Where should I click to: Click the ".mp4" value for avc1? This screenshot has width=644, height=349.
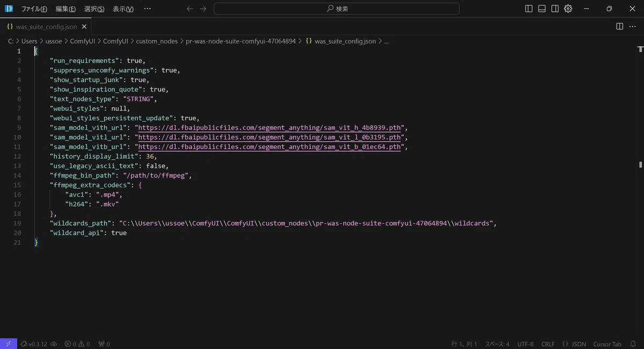coord(108,194)
